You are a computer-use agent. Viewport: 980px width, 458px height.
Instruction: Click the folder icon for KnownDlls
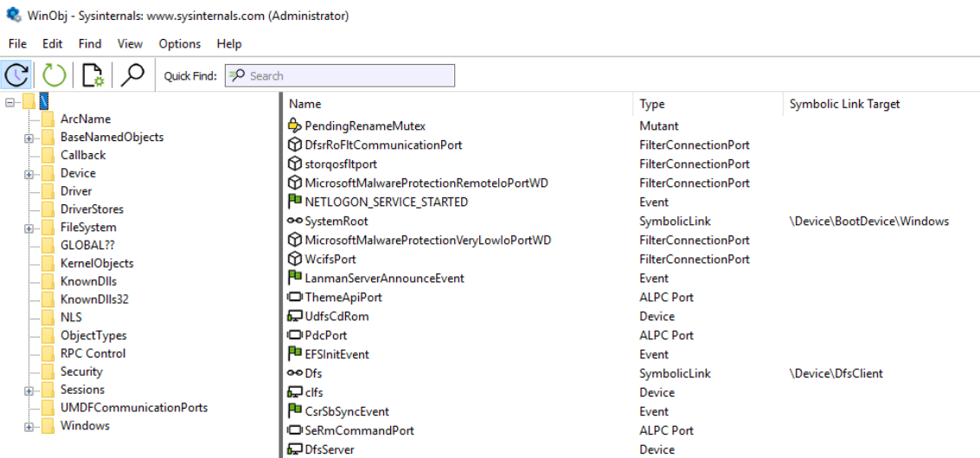(x=48, y=281)
